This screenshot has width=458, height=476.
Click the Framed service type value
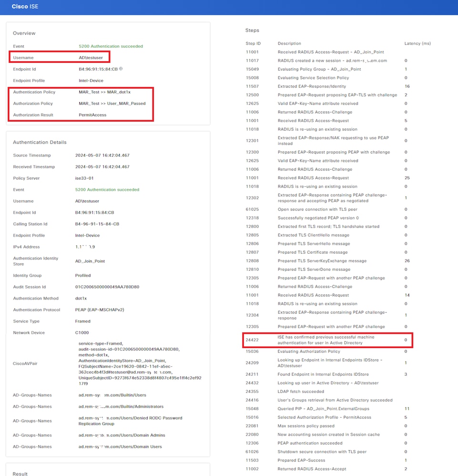pyautogui.click(x=83, y=321)
